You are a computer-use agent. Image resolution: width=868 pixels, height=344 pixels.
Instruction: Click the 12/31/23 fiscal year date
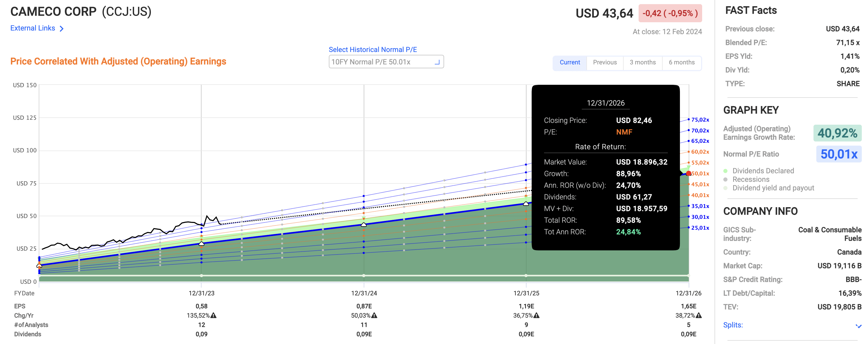[202, 293]
